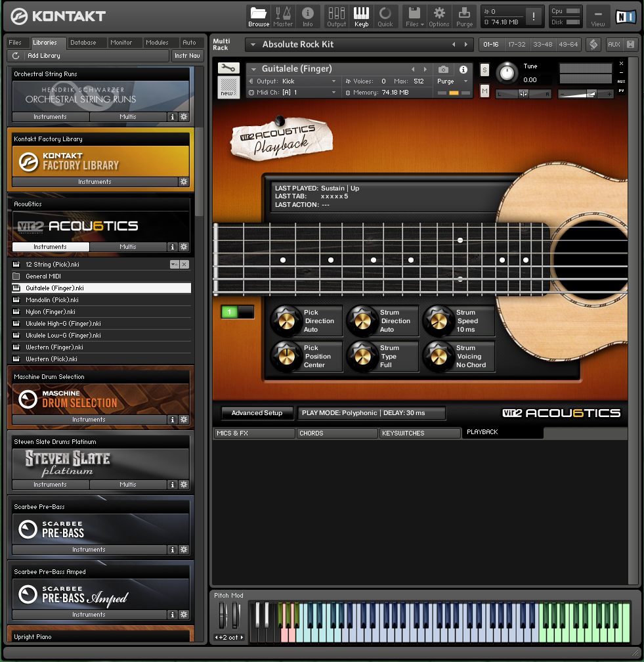Open the General MIDI folder
Viewport: 644px width, 662px height.
[x=101, y=276]
